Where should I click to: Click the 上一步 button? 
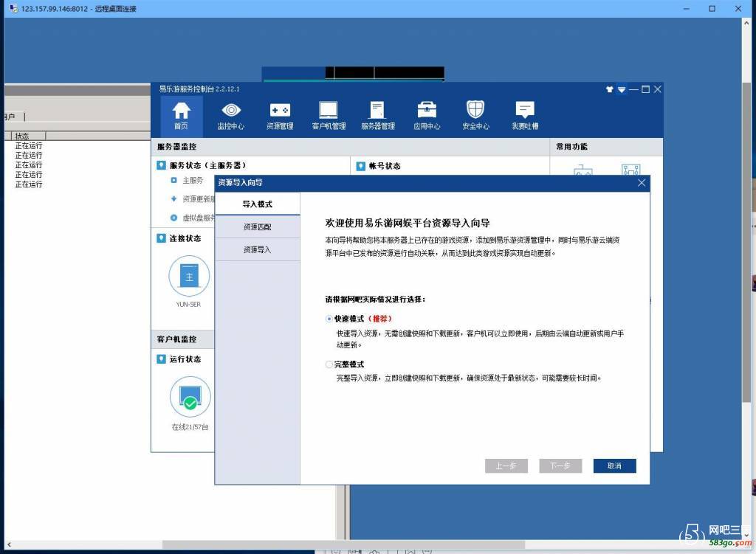506,465
